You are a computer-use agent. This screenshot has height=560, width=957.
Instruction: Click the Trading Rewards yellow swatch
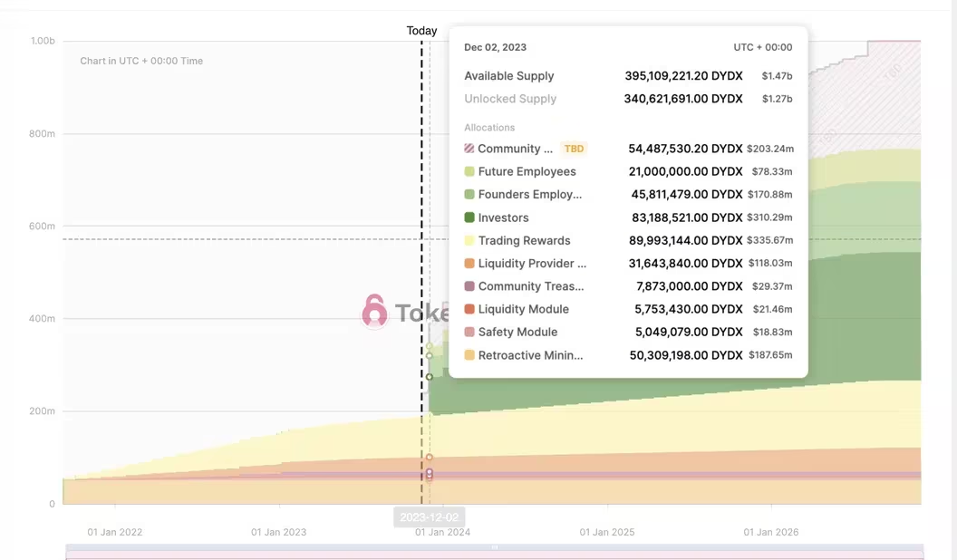click(469, 240)
